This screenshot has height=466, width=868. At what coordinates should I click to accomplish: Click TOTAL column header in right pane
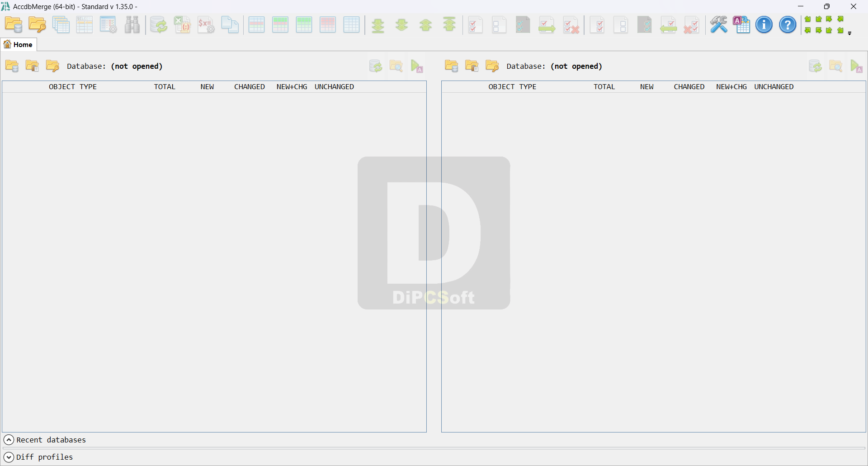604,87
